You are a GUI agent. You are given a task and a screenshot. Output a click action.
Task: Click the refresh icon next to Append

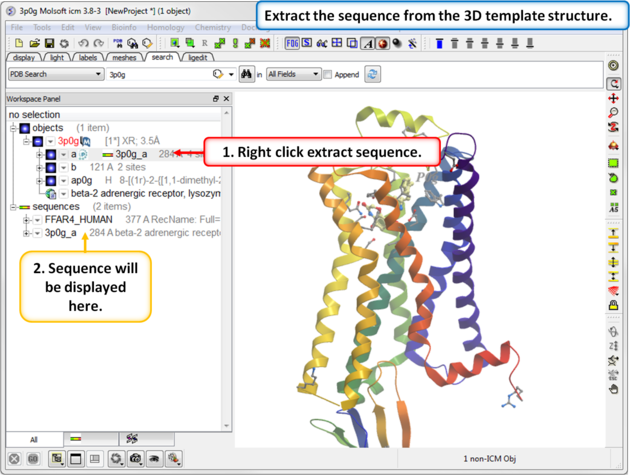coord(373,75)
